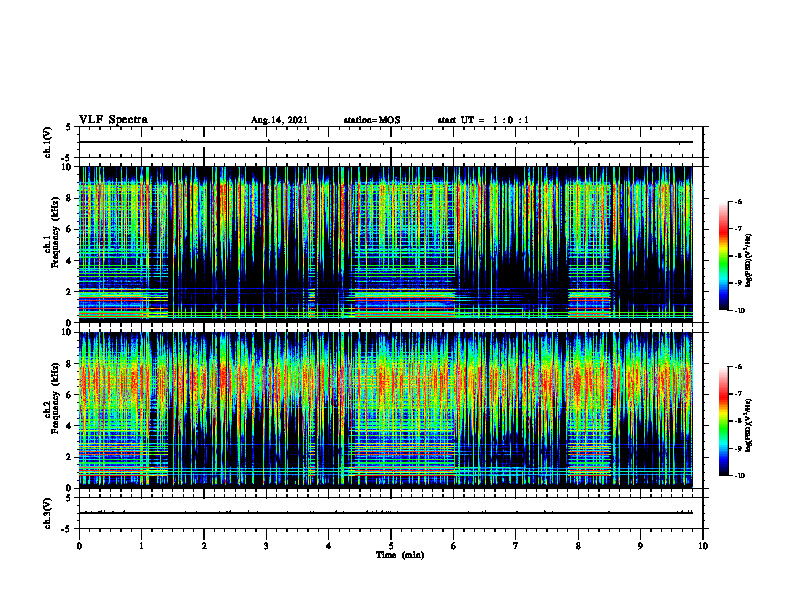Click the "8" kHz tick on ch.2 spectrogram
The width and height of the screenshot is (792, 612).
pyautogui.click(x=70, y=364)
